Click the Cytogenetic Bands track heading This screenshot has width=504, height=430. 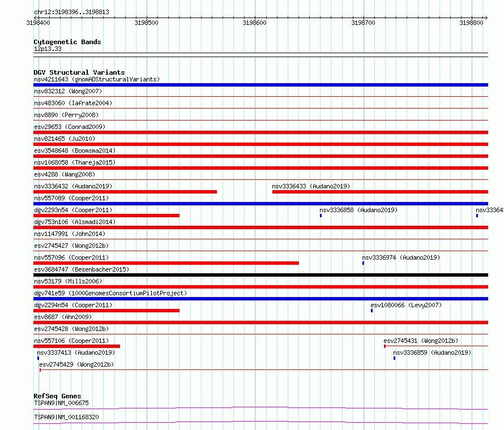coord(67,42)
